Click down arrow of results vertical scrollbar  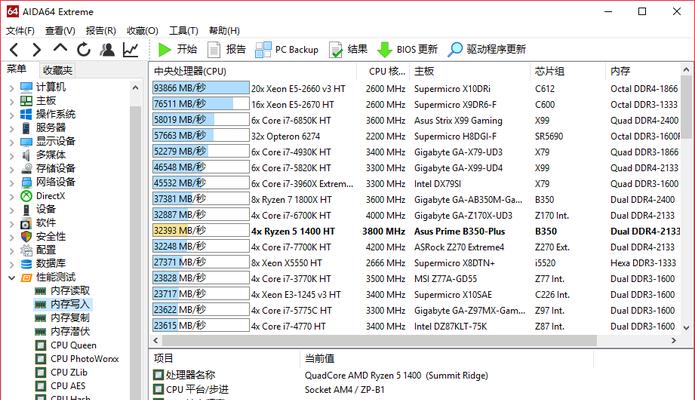point(686,328)
